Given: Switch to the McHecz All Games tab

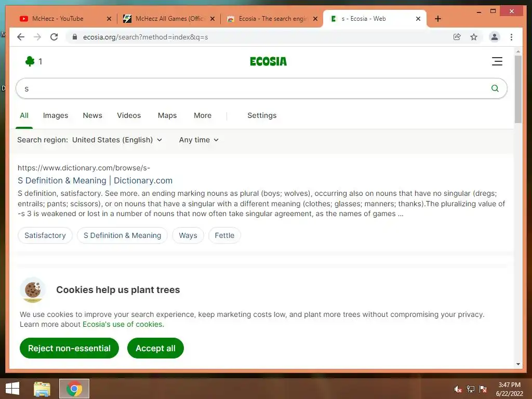Looking at the screenshot, I should tap(169, 19).
